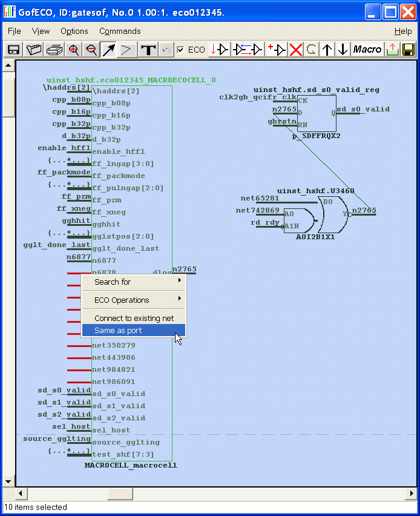
Task: Click the save icon at toolbar start
Action: coord(13,50)
